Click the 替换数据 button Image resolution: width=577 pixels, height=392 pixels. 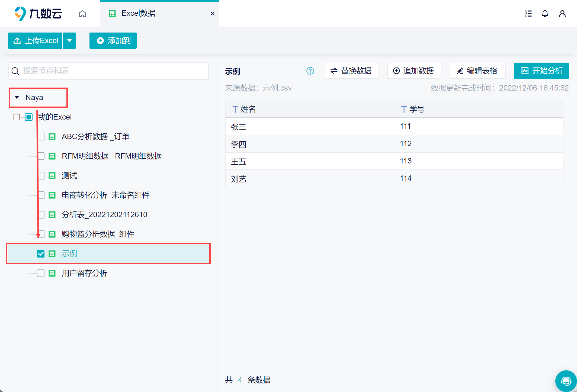click(x=352, y=71)
